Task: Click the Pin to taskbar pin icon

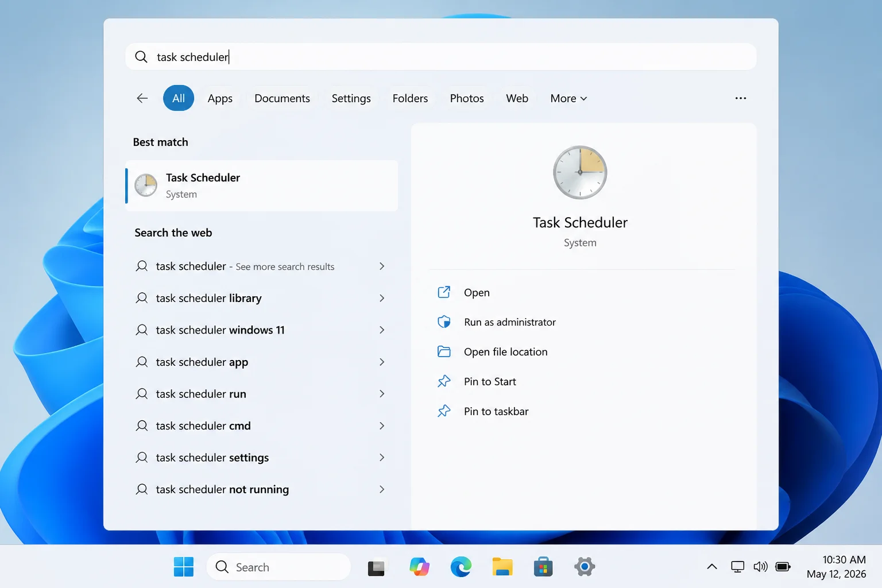Action: (x=444, y=411)
